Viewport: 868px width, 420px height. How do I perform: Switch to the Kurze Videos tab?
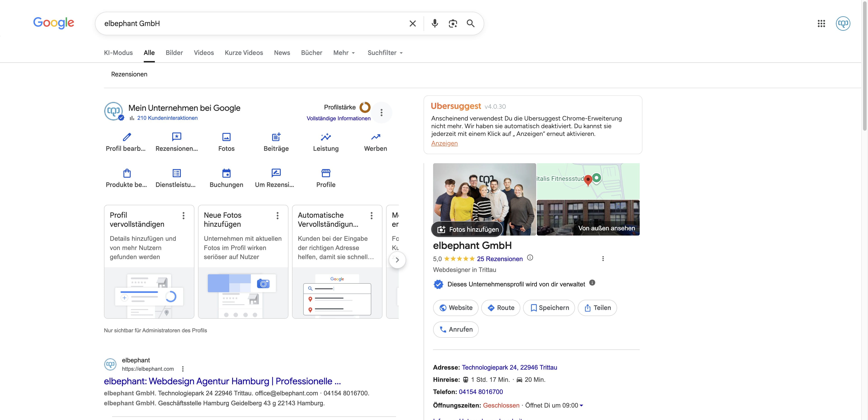click(x=244, y=53)
